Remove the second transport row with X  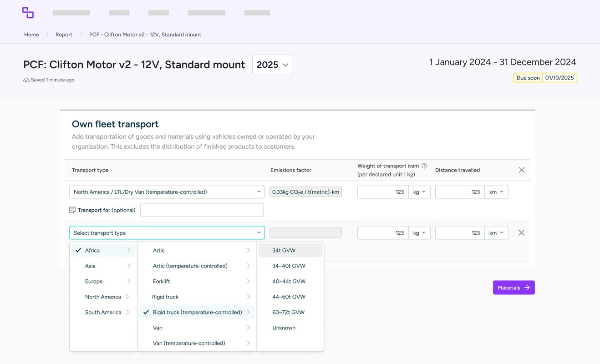tap(522, 233)
